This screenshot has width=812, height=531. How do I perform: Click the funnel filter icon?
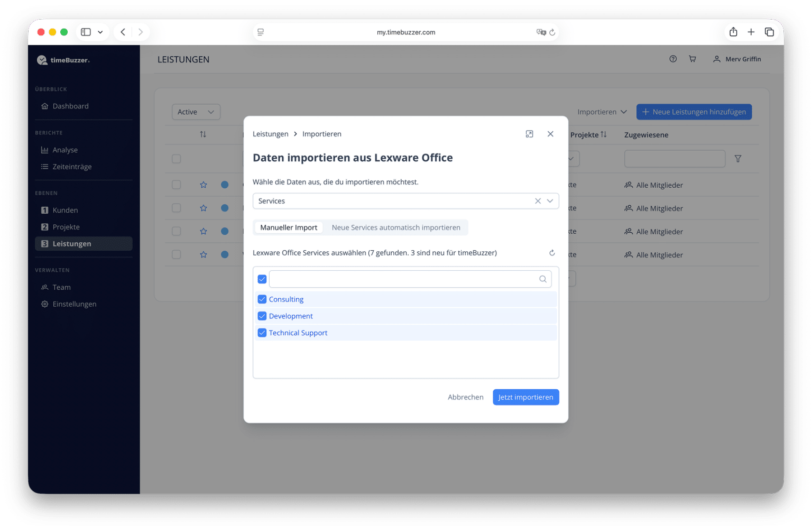[738, 159]
